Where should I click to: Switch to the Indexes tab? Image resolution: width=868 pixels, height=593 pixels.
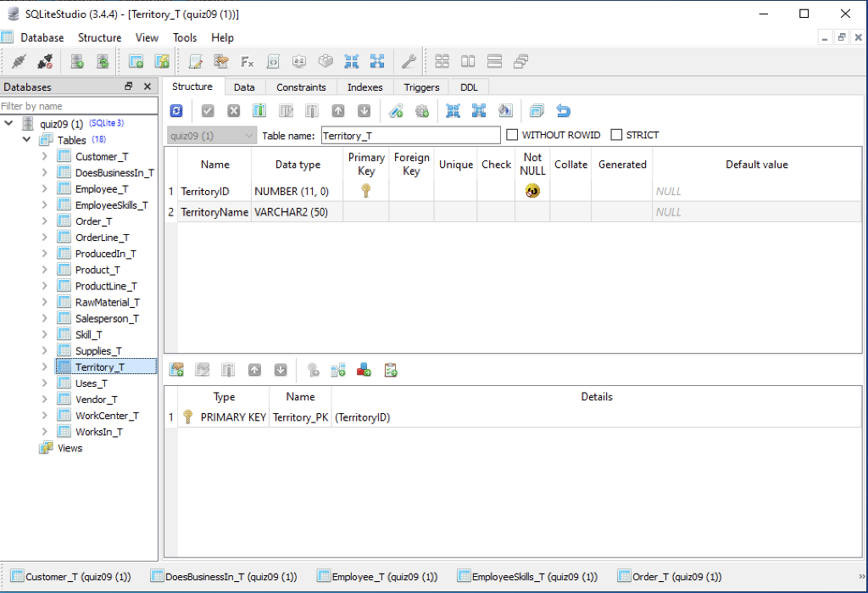(x=364, y=87)
